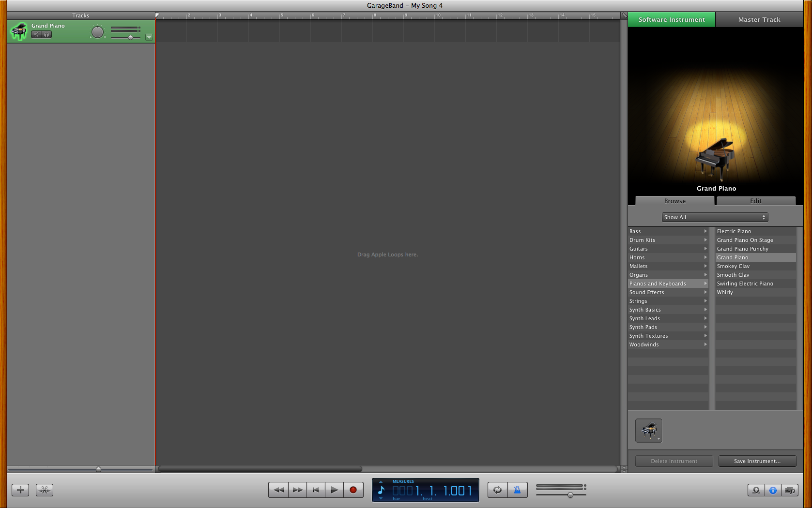The width and height of the screenshot is (812, 508).
Task: Open the track editor scissors button
Action: (x=45, y=490)
